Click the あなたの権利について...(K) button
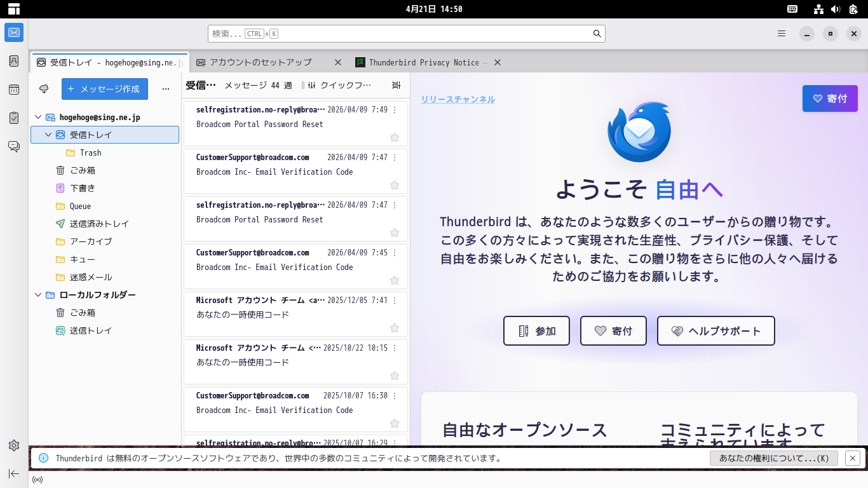The image size is (868, 488). (774, 457)
